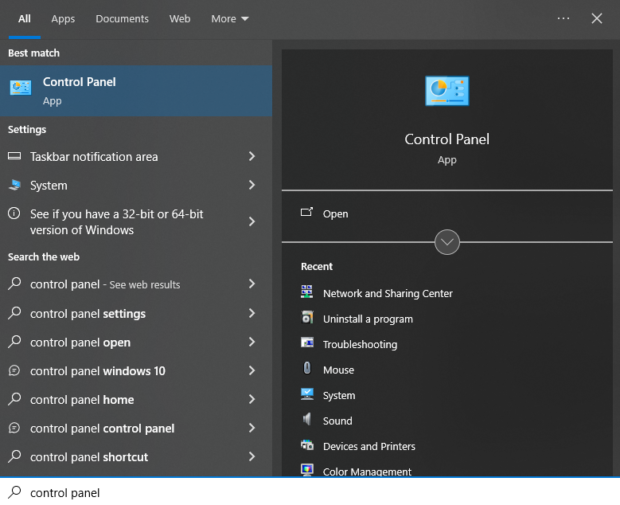Open Network and Sharing Center recent item

tap(388, 294)
